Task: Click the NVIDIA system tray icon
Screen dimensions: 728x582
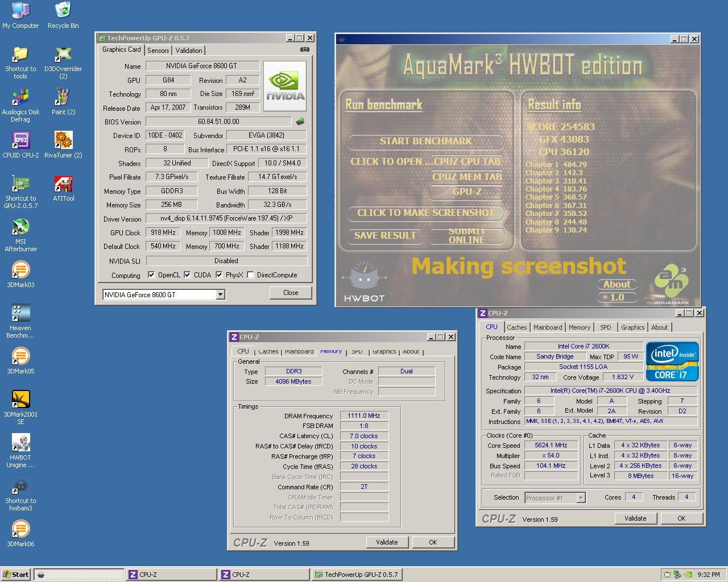Action: point(688,574)
